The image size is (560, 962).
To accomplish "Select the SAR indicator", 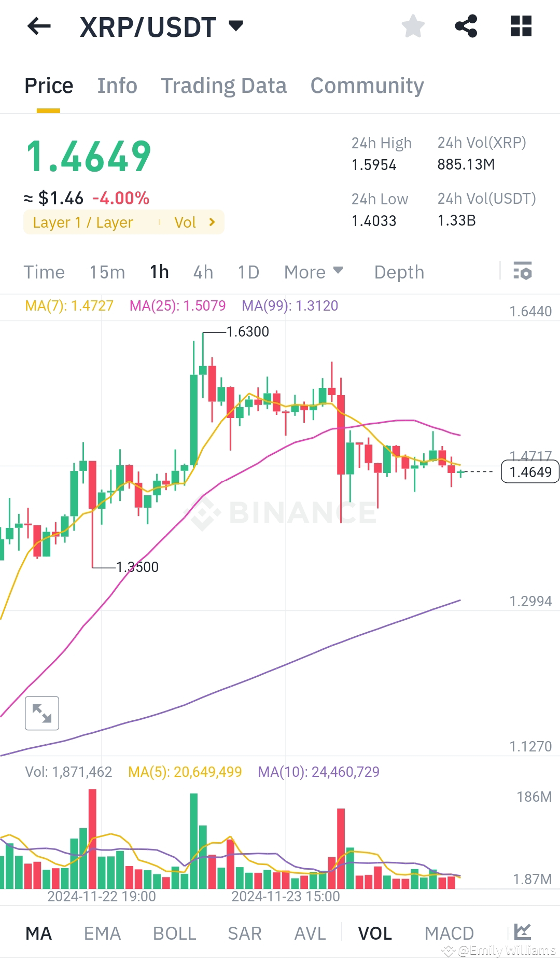I will click(244, 932).
